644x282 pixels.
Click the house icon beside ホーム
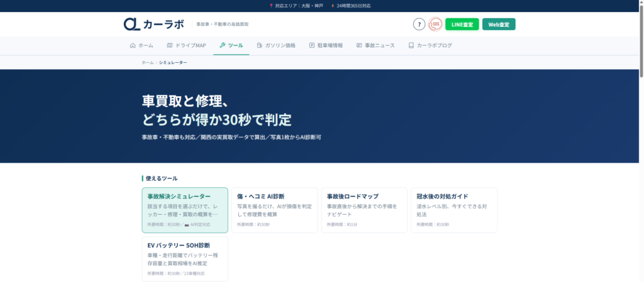pos(133,45)
